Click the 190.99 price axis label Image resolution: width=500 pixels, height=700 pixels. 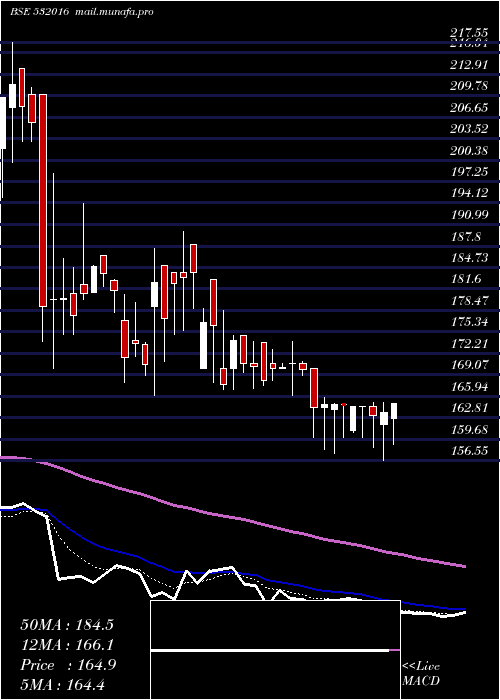click(x=468, y=215)
